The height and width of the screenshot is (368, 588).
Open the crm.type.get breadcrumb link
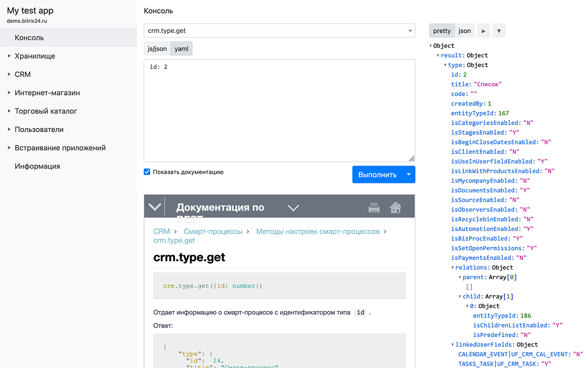(x=174, y=241)
